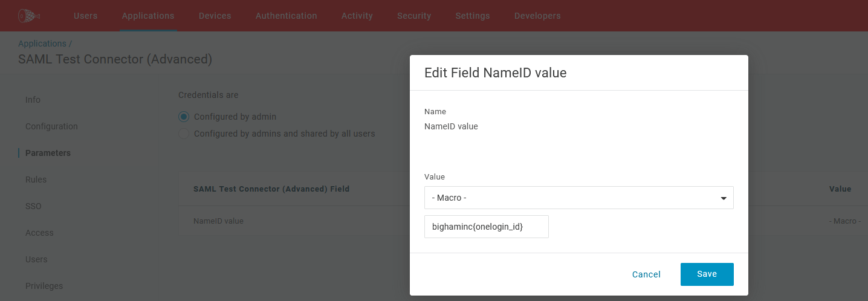
Task: Open the Developers menu
Action: [537, 16]
